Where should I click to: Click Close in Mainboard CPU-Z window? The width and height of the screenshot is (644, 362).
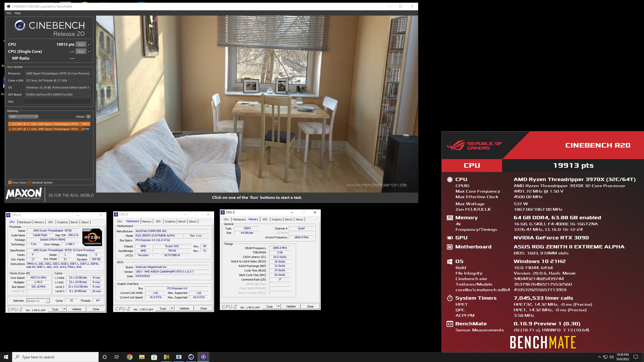(x=204, y=309)
